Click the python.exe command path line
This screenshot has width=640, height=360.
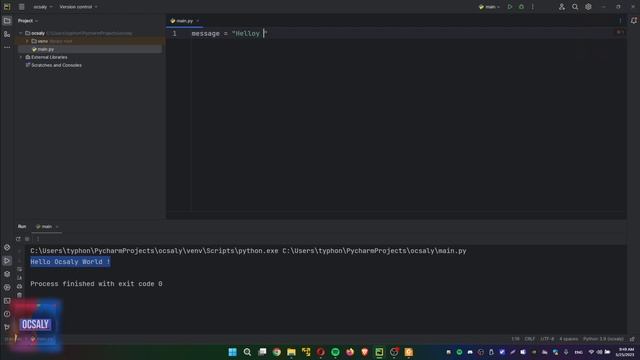248,251
